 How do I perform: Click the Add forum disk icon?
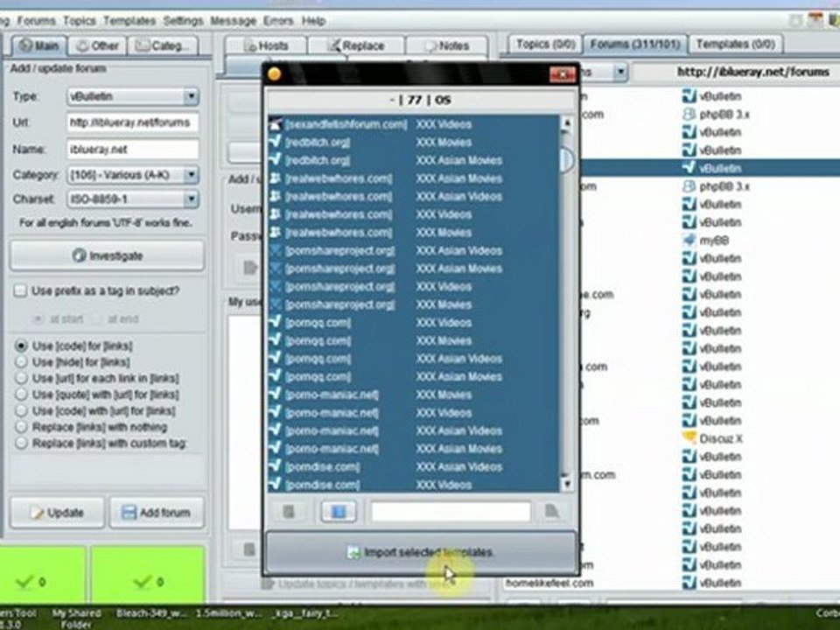129,513
